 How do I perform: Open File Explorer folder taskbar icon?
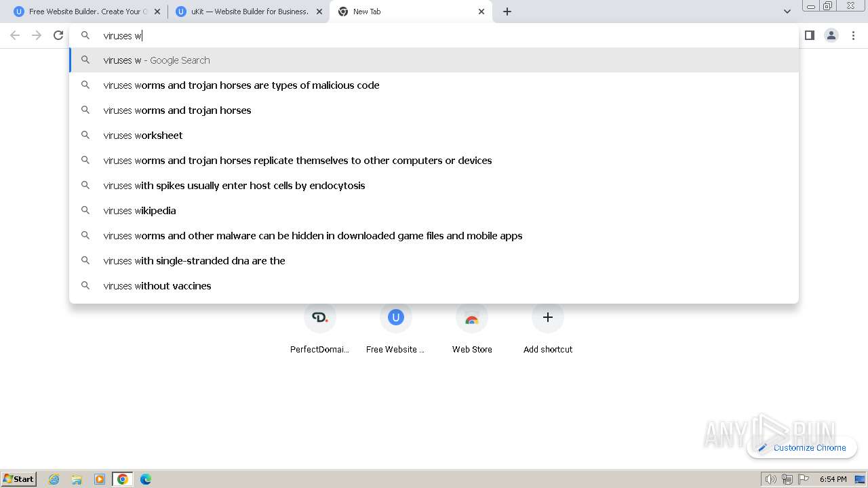pyautogui.click(x=77, y=479)
